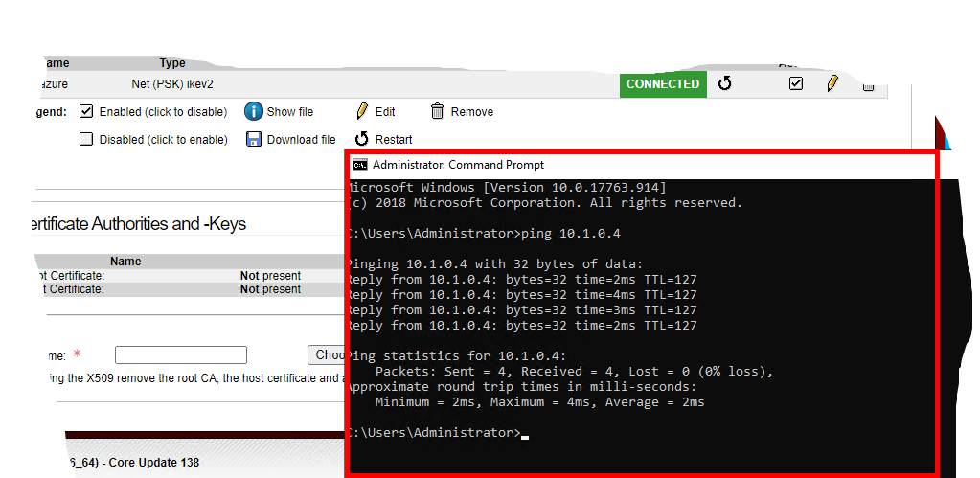Click the 'ping 10.1.0.4' command line
Viewport: 980px width, 478px height.
coord(484,234)
